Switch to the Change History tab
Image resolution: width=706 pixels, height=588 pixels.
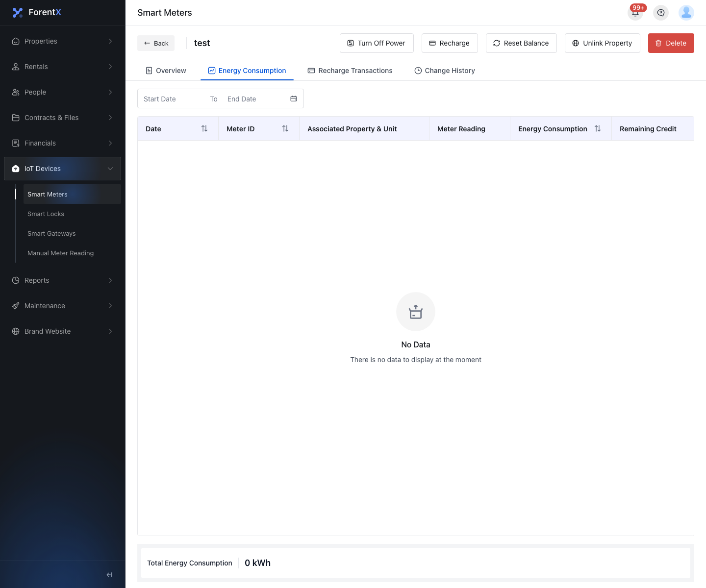coord(445,71)
